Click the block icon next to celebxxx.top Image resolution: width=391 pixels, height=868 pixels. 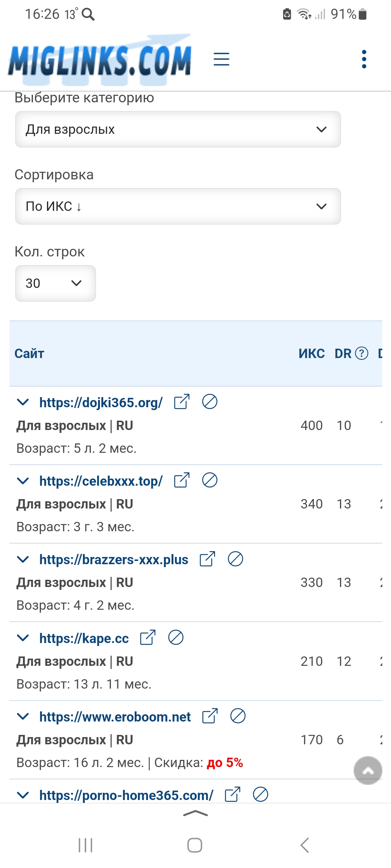(x=210, y=480)
